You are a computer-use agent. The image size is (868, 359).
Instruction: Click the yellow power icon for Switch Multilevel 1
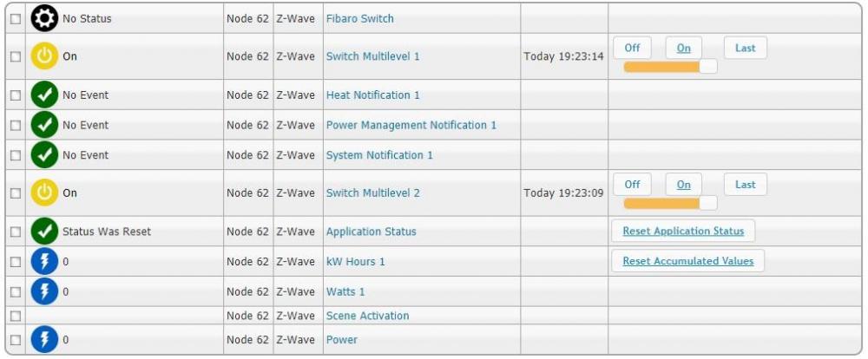pos(44,56)
